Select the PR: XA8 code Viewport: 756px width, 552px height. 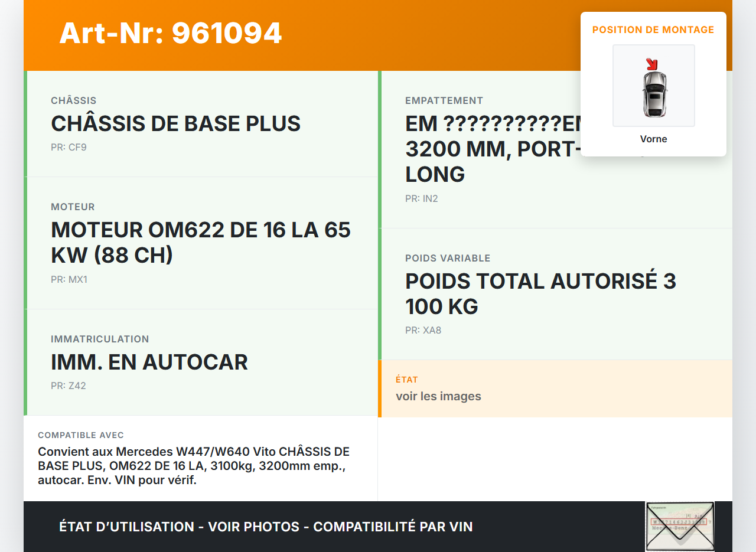(x=423, y=331)
